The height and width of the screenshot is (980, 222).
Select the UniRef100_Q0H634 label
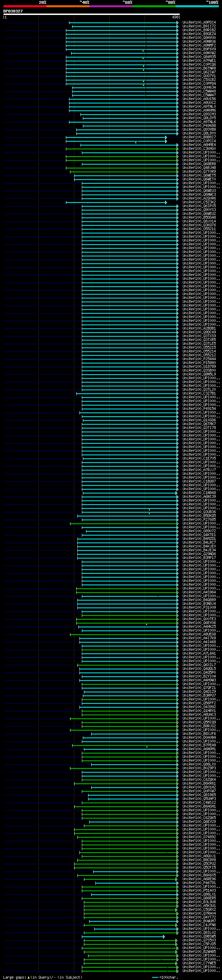click(x=199, y=88)
